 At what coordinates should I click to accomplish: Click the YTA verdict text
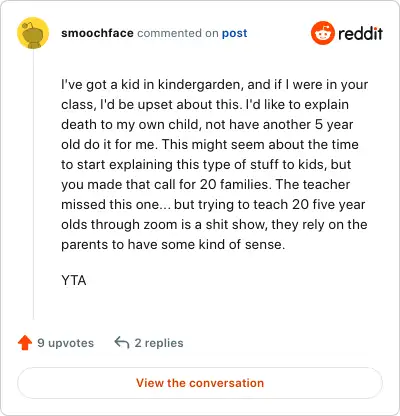[74, 281]
